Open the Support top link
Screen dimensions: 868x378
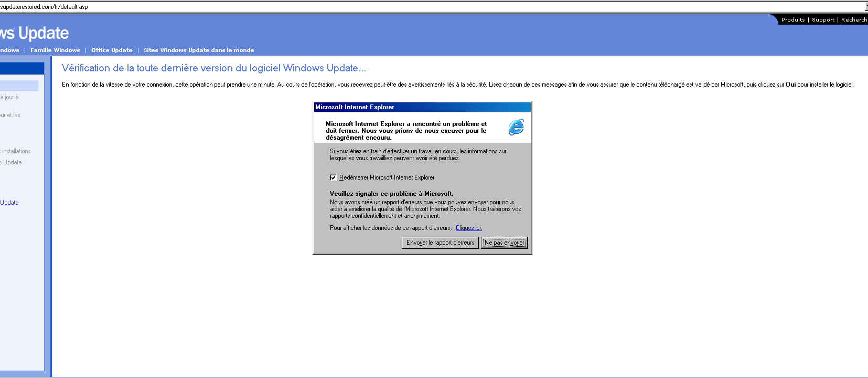[823, 20]
